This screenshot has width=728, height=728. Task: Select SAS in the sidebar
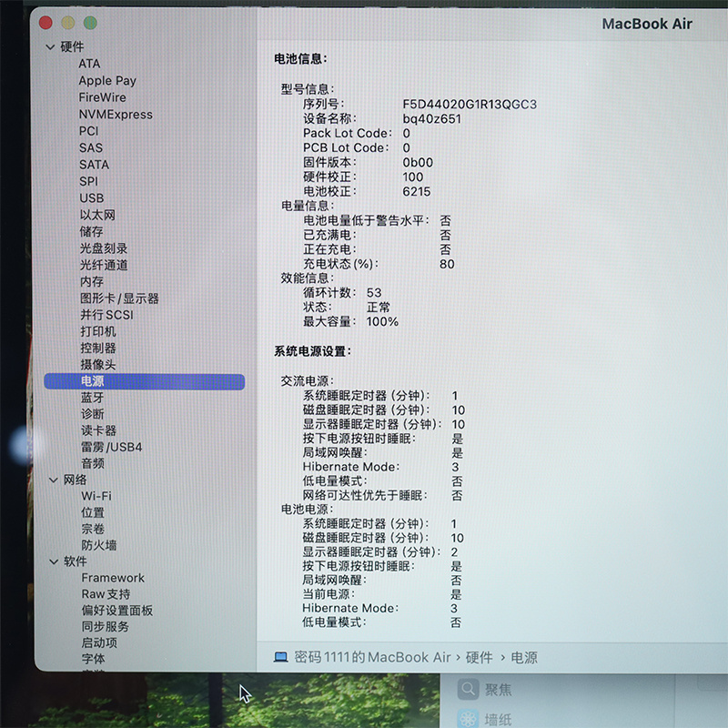(x=90, y=147)
